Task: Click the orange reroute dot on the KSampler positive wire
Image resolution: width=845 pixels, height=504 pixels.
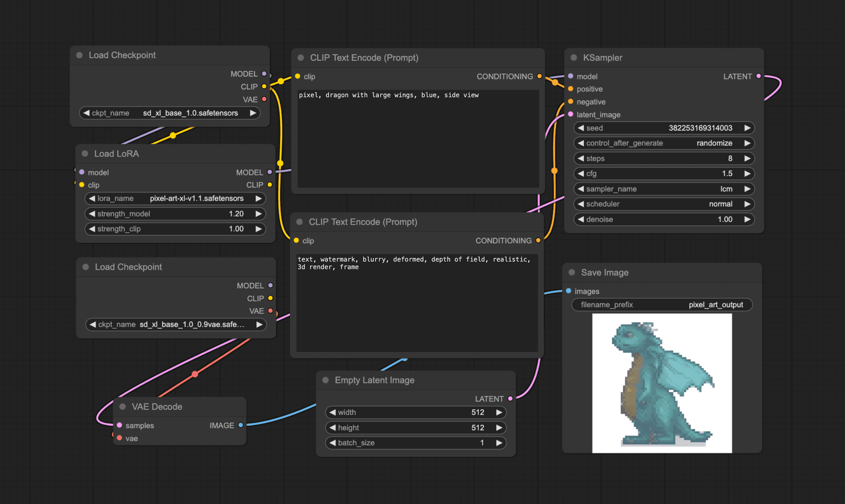Action: 555,82
